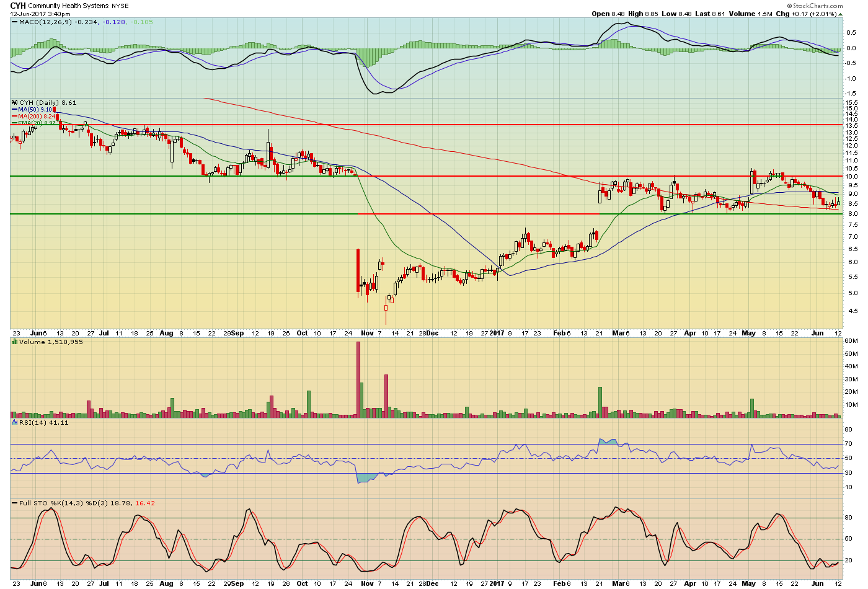The width and height of the screenshot is (868, 589).
Task: Click the MACD(12,26,9) indicator label
Action: (x=45, y=22)
